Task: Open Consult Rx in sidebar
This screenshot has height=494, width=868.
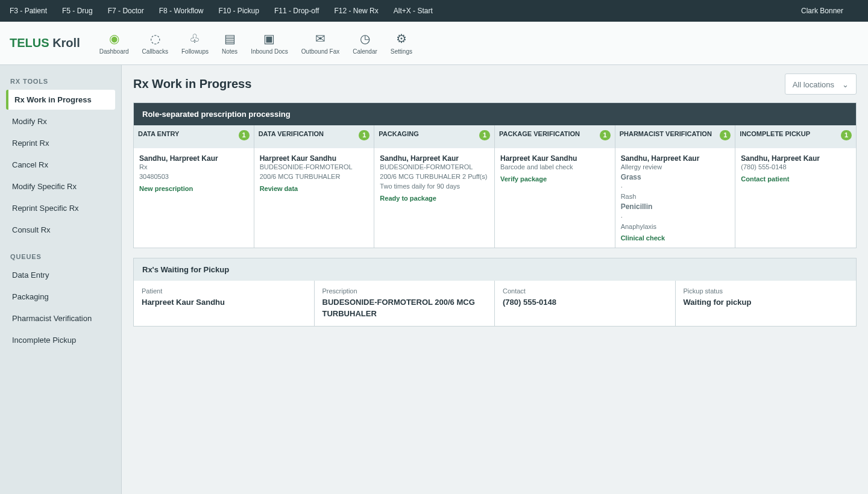Action: (61, 230)
